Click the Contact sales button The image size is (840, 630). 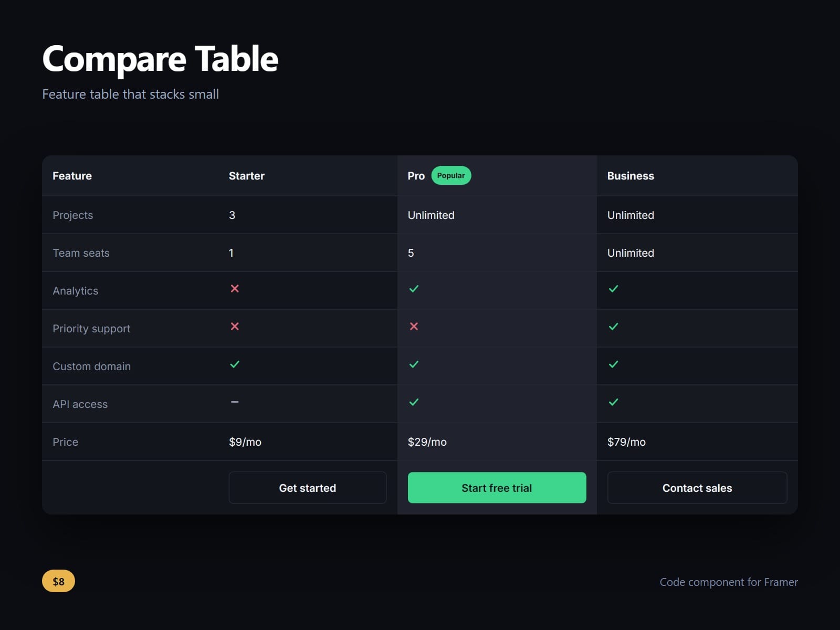(697, 488)
